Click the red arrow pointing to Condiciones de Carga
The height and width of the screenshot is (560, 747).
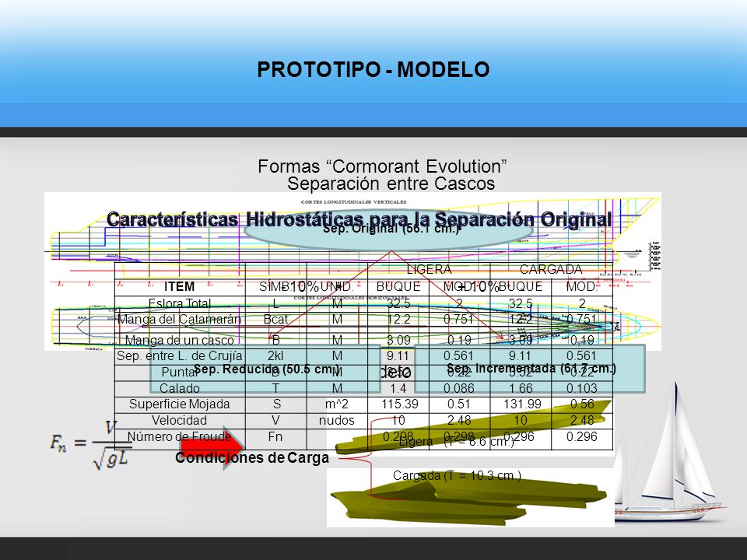click(x=212, y=448)
